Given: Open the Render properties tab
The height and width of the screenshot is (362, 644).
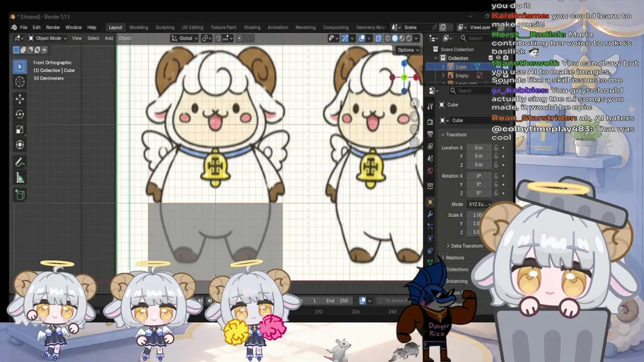Looking at the screenshot, I should [x=430, y=121].
